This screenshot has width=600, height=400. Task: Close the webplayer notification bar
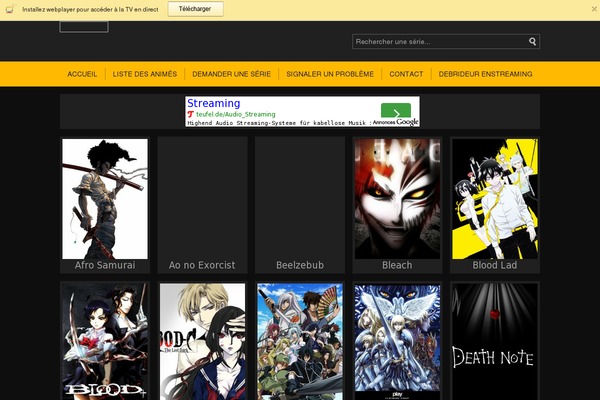coord(594,9)
